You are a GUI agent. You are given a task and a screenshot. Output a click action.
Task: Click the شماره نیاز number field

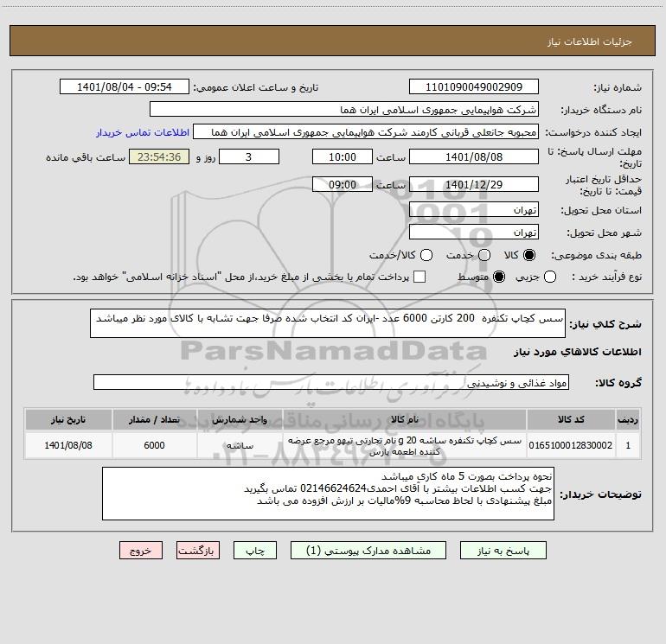click(x=474, y=87)
